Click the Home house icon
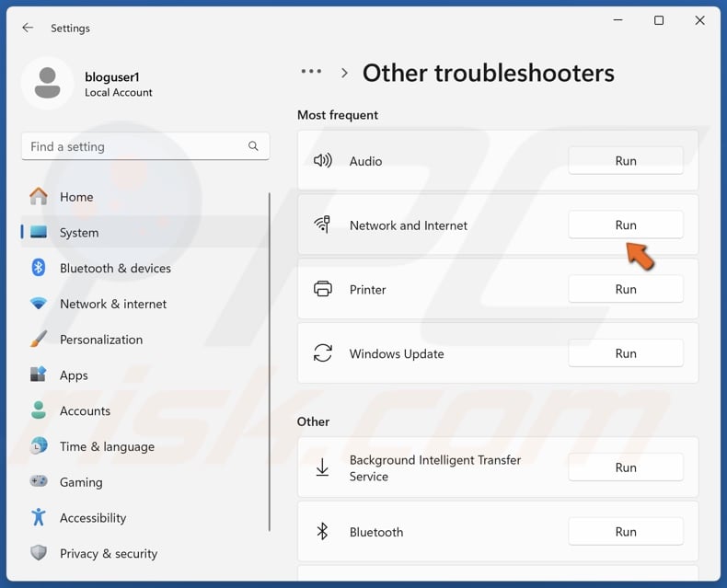Image resolution: width=727 pixels, height=588 pixels. click(x=39, y=196)
